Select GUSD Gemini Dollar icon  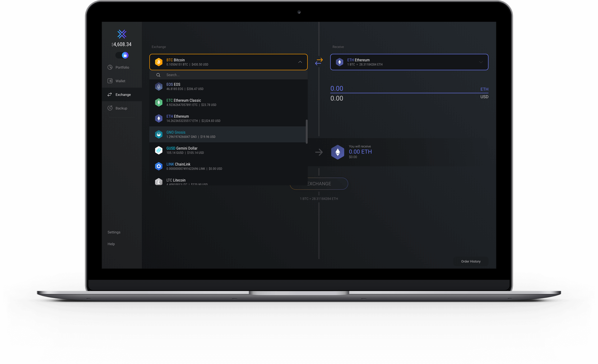coord(159,150)
